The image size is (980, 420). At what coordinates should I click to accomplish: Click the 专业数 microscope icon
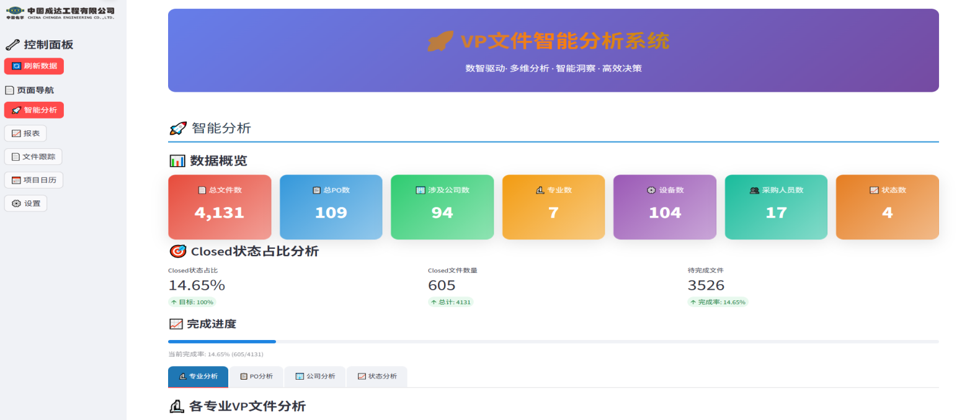click(540, 190)
